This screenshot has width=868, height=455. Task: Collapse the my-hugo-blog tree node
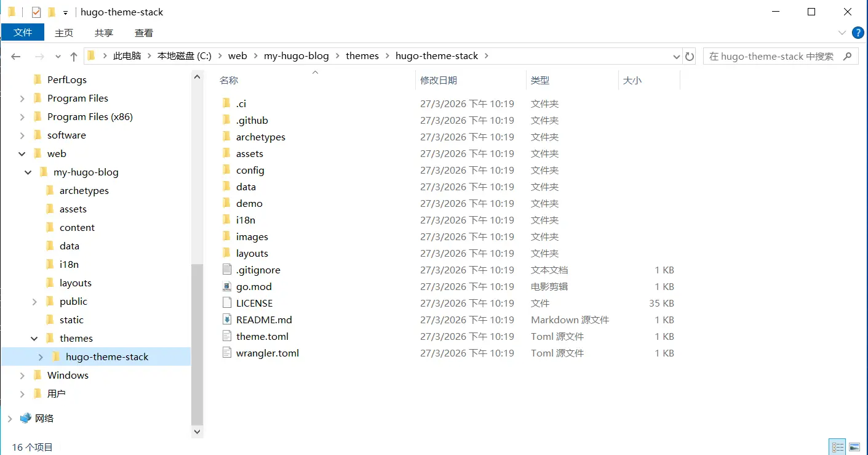28,172
